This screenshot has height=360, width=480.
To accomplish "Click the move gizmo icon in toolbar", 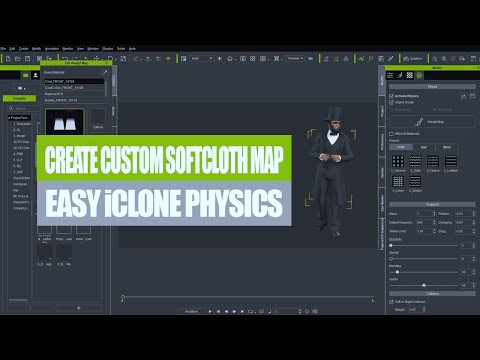I will click(97, 58).
